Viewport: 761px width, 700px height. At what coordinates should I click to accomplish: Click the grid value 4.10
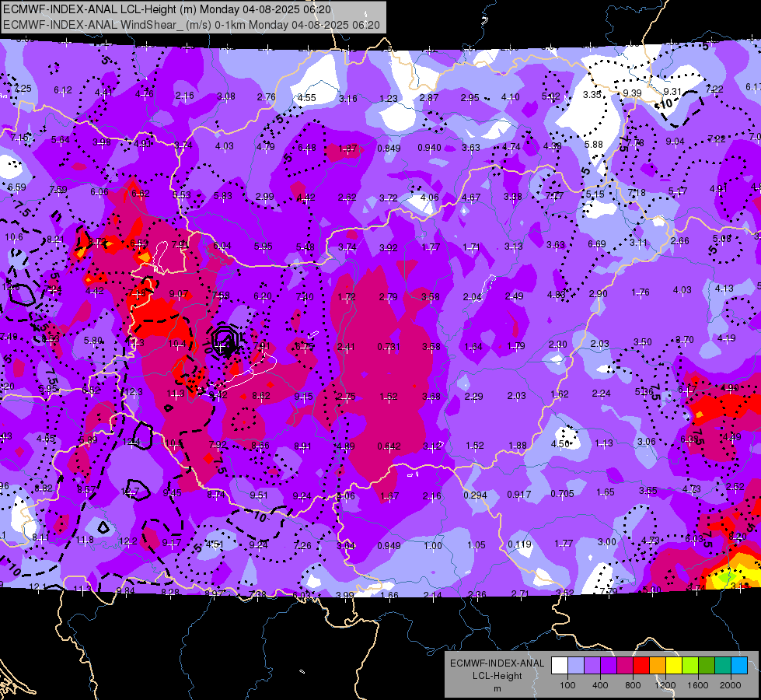point(511,97)
